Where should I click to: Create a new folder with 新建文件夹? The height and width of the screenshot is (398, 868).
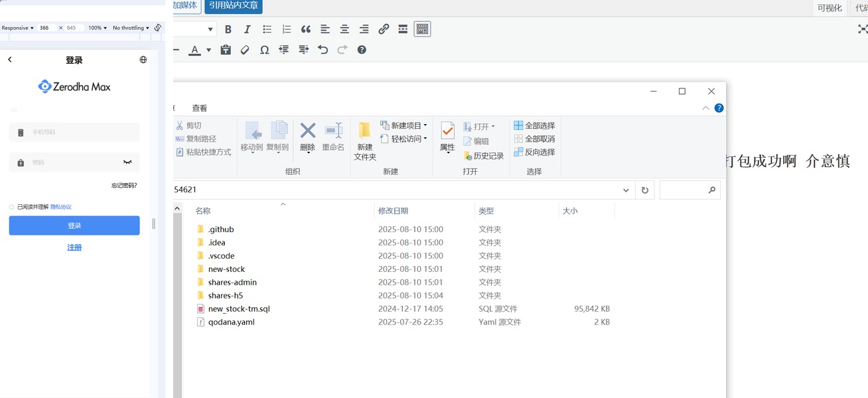365,141
